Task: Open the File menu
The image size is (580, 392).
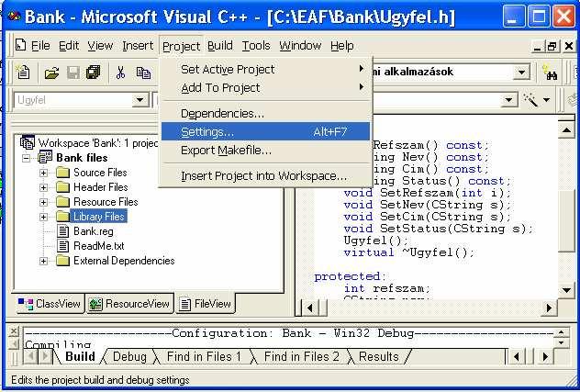Action: point(40,46)
